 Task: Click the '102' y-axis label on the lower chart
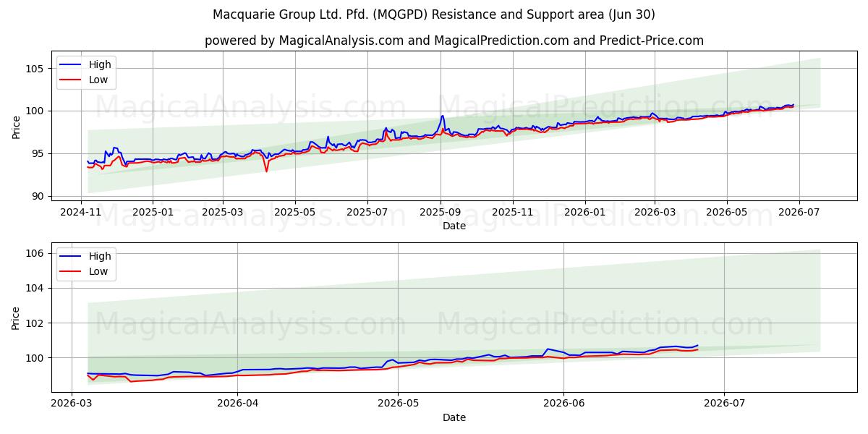[x=35, y=323]
